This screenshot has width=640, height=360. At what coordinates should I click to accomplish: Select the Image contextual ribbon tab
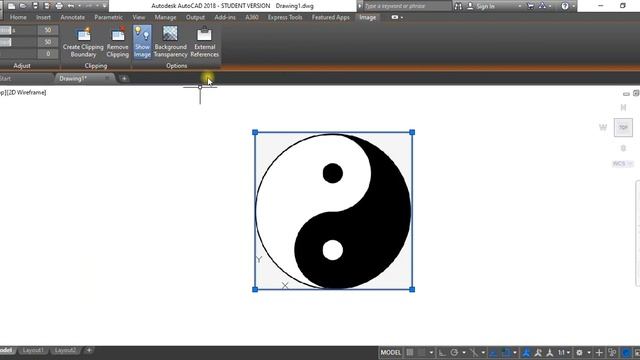(367, 17)
